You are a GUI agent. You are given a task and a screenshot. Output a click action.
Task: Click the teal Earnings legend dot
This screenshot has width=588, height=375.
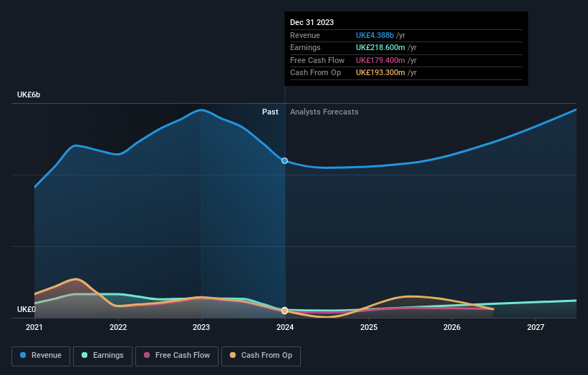coord(85,355)
